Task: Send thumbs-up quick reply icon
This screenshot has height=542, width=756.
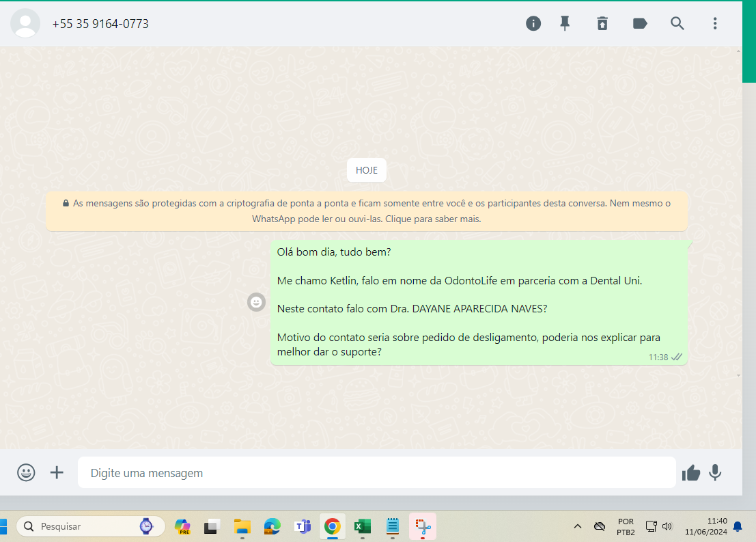Action: (x=691, y=473)
